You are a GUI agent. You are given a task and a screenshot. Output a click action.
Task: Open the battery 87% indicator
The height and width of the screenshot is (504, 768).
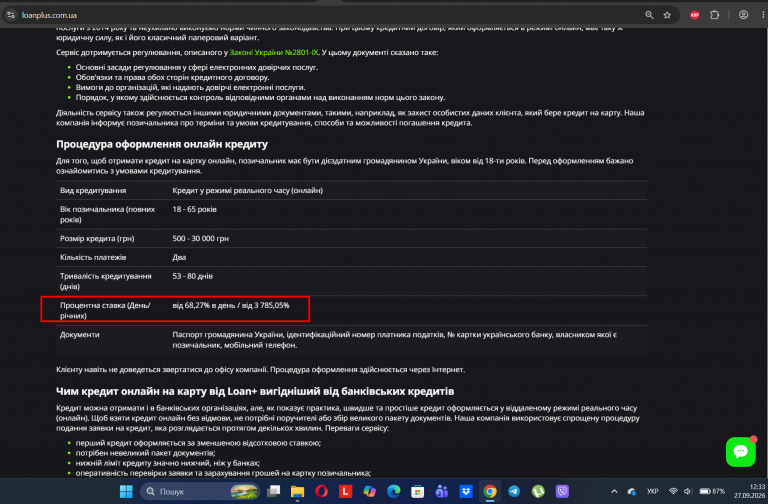[712, 491]
